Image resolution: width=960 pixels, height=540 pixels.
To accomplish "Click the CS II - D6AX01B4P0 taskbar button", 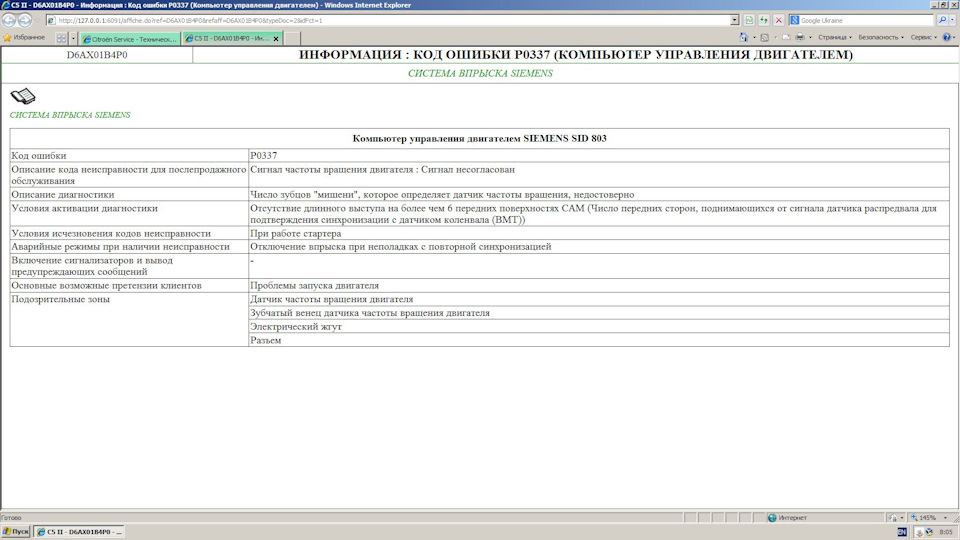I will 80,531.
